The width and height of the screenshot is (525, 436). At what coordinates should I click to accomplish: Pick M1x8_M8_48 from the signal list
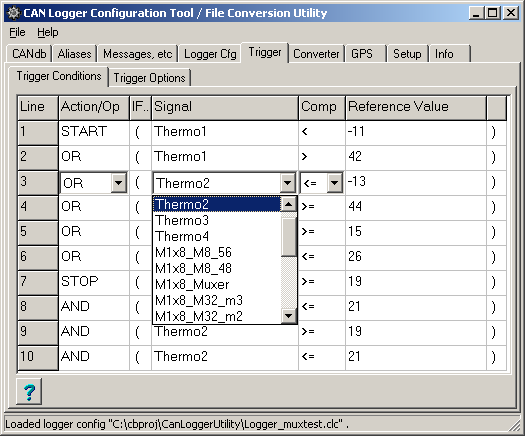coord(217,269)
